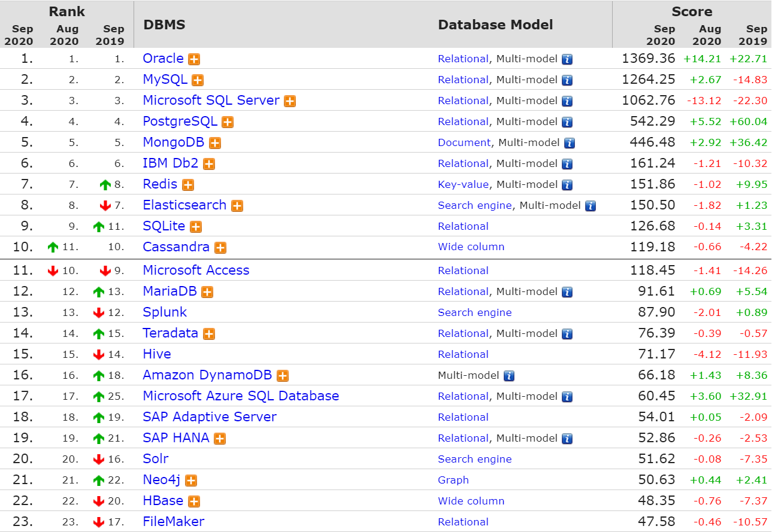Image resolution: width=772 pixels, height=532 pixels.
Task: Click the plus icon beside Neo4j
Action: [x=191, y=481]
